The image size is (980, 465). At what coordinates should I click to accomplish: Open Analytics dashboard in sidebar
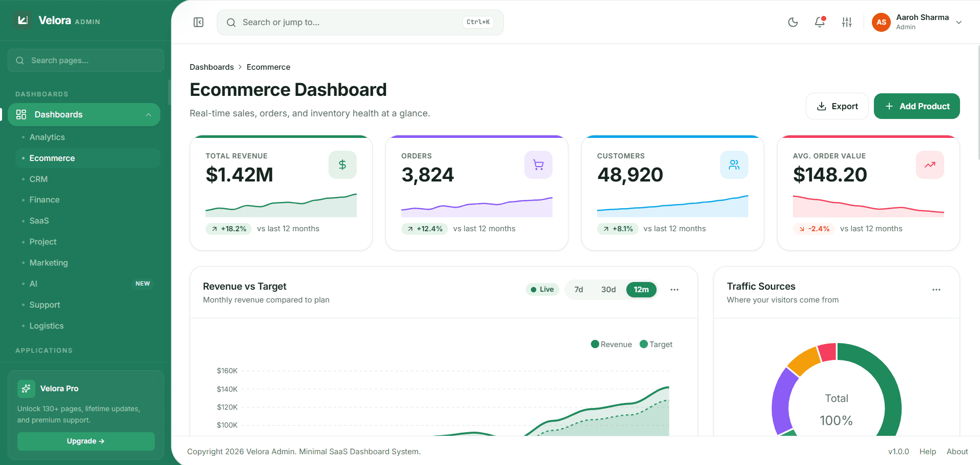click(88, 137)
